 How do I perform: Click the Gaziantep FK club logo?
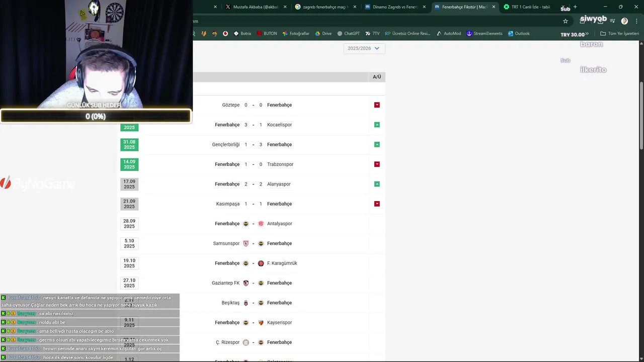[x=246, y=283]
